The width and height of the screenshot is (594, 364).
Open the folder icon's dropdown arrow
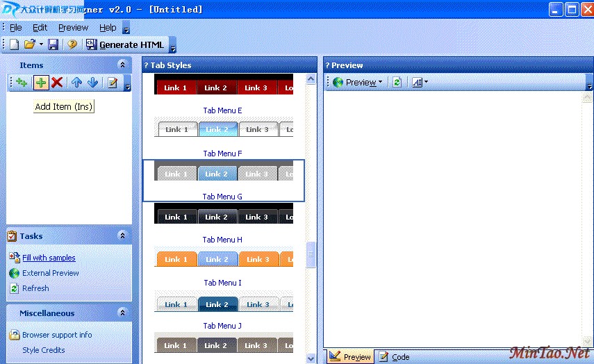41,44
